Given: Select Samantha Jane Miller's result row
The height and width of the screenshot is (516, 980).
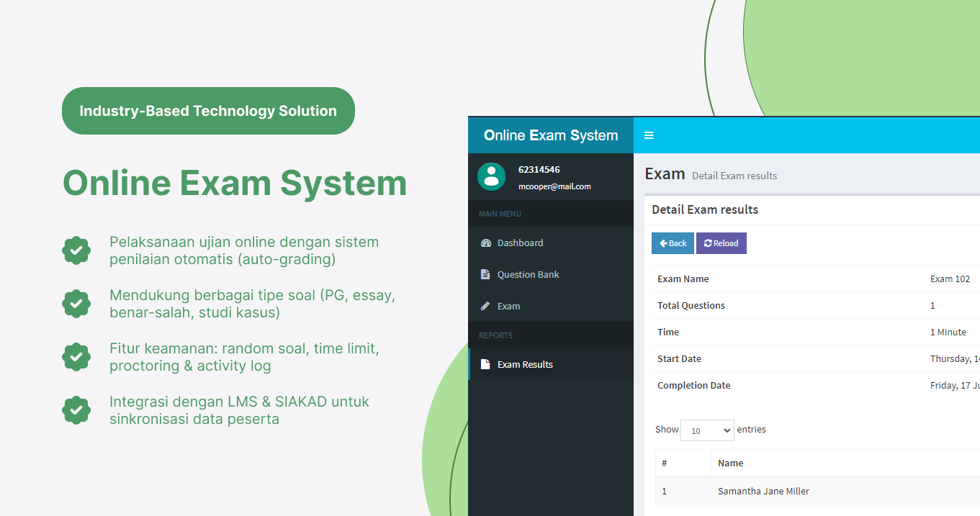Looking at the screenshot, I should click(763, 491).
